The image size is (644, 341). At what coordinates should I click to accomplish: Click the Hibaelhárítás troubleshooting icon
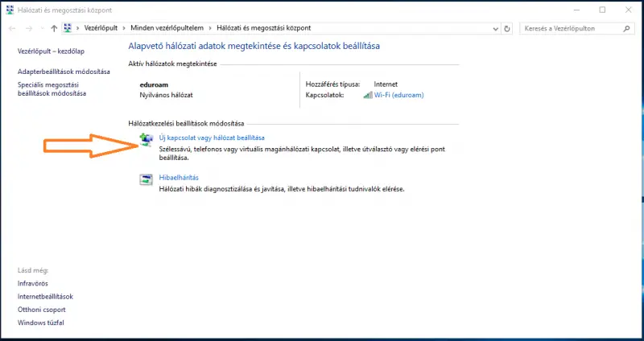(147, 179)
